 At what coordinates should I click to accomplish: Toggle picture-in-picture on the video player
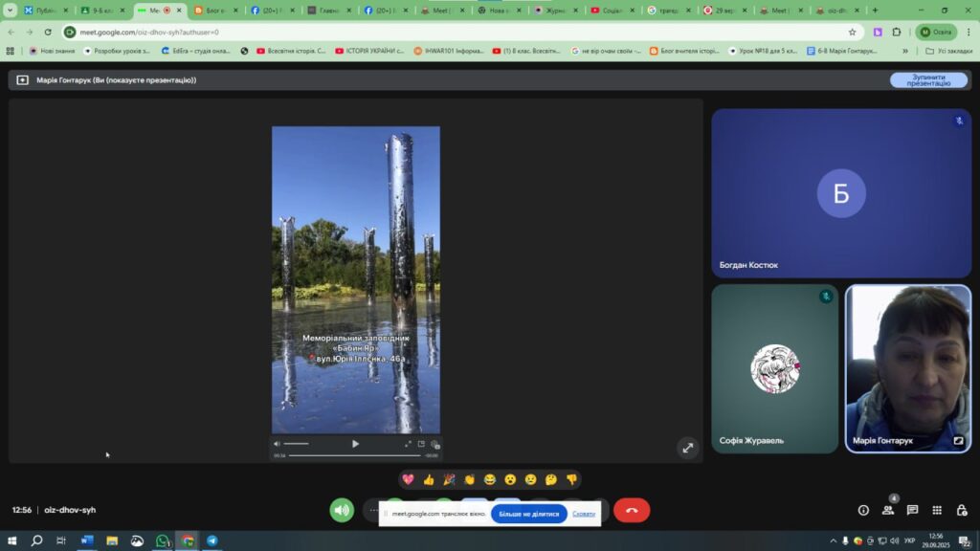[x=421, y=444]
